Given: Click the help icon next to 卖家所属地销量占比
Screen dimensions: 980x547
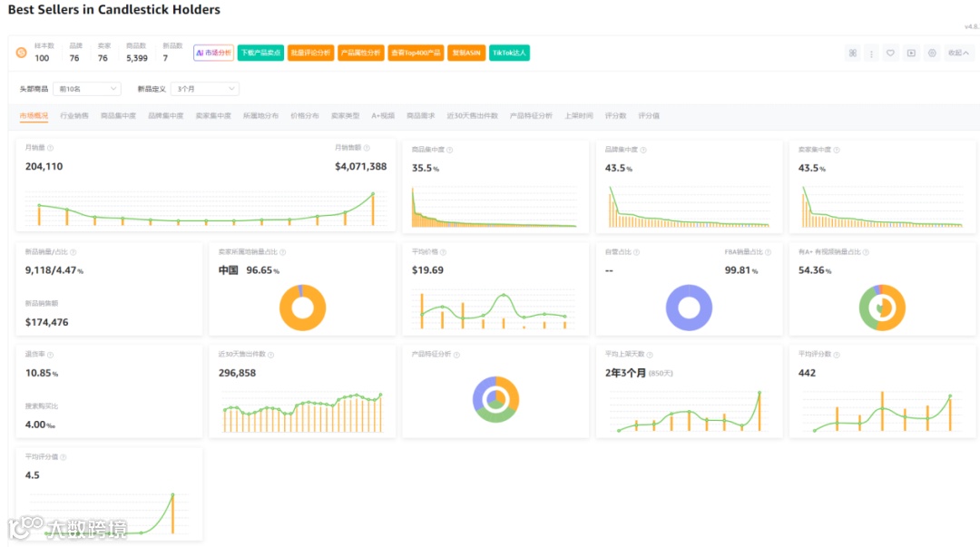Looking at the screenshot, I should tap(282, 252).
